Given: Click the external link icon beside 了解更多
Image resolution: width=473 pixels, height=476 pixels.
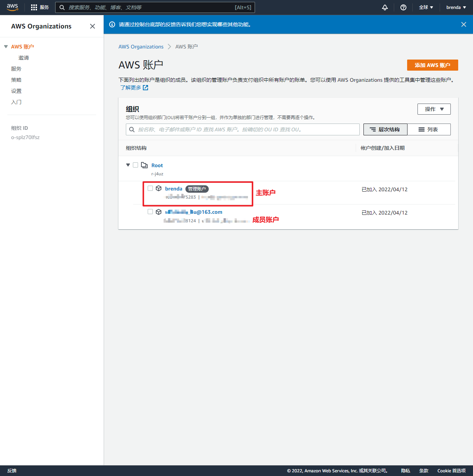Looking at the screenshot, I should [145, 88].
